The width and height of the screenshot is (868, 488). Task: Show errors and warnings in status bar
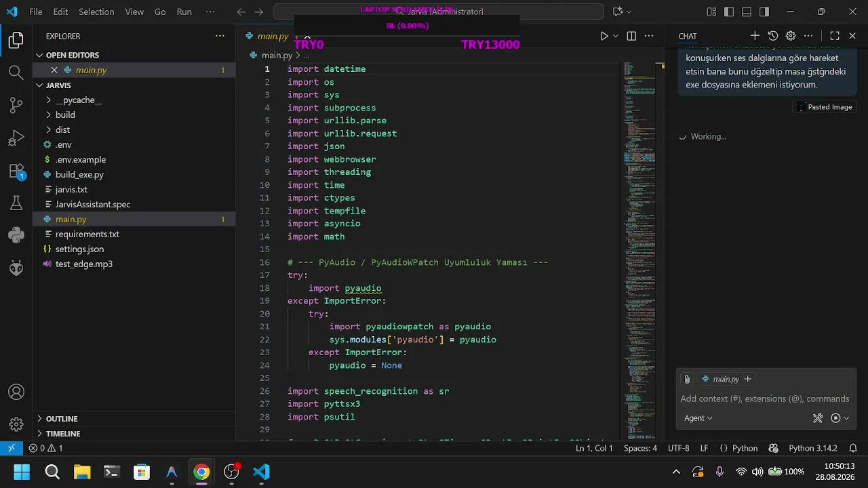(45, 448)
